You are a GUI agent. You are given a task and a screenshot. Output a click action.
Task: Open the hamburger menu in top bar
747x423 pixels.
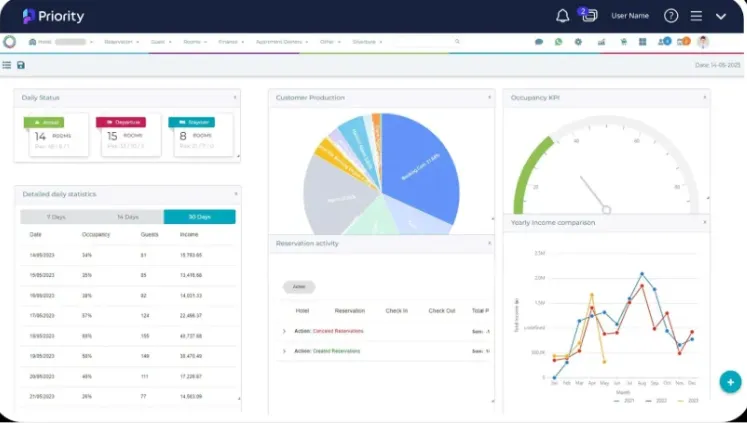coord(696,16)
